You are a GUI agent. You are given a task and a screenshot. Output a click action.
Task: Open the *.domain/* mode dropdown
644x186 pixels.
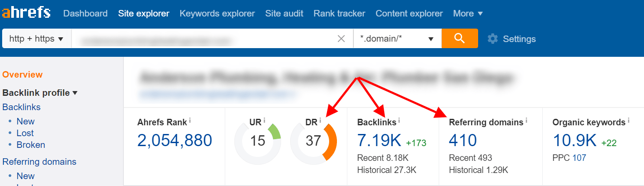pos(397,39)
